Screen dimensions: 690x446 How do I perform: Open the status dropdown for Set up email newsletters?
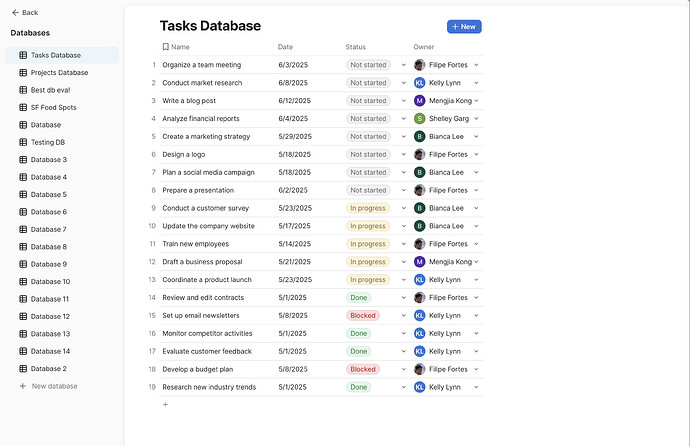point(404,315)
